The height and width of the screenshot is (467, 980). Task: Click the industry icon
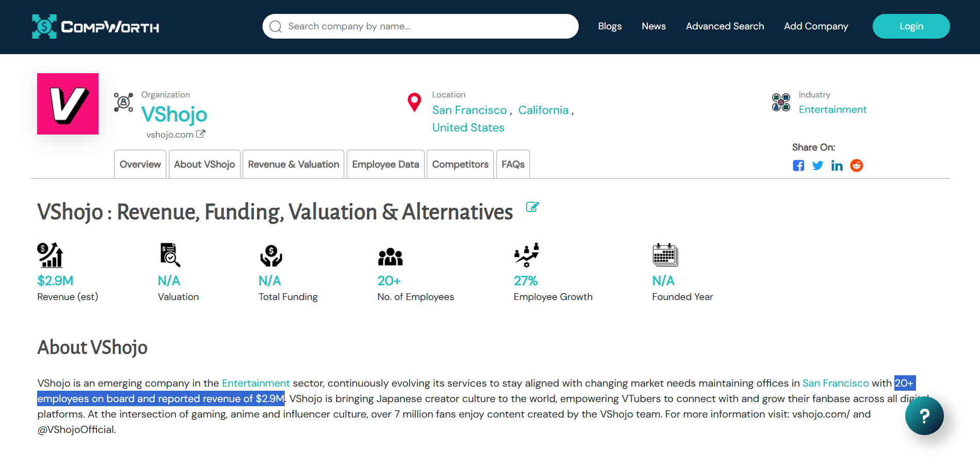tap(781, 102)
